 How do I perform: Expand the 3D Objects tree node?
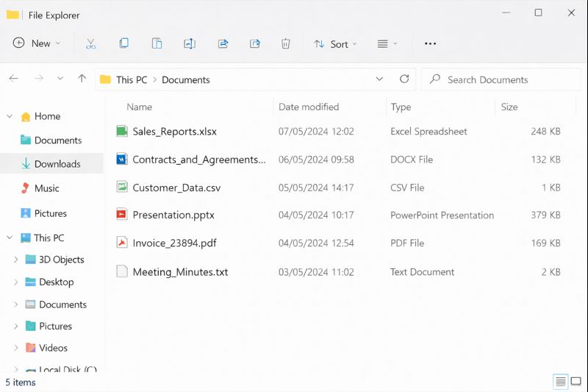point(16,260)
